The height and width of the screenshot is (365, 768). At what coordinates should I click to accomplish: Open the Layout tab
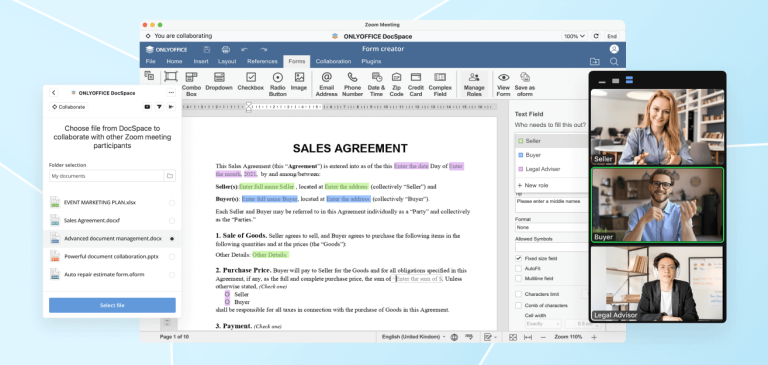click(227, 62)
